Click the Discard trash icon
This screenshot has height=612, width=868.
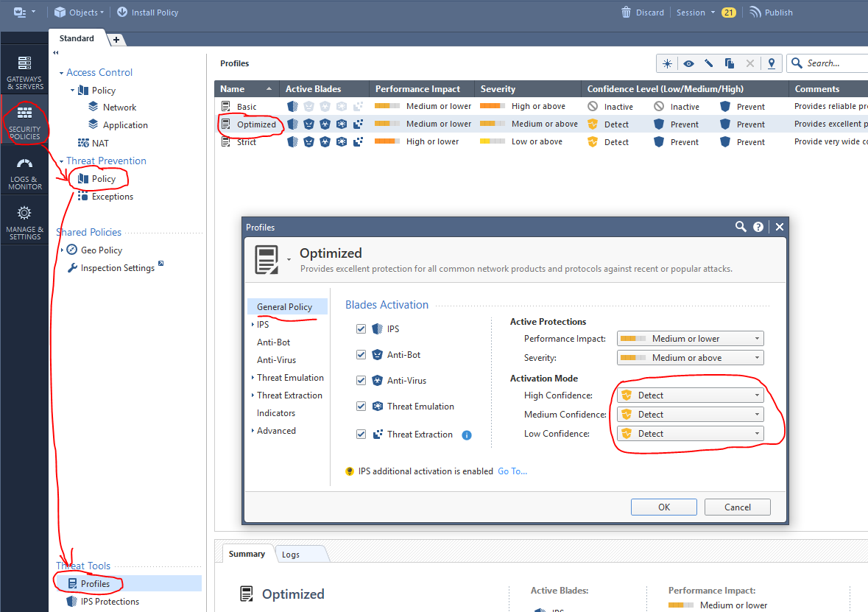point(626,13)
